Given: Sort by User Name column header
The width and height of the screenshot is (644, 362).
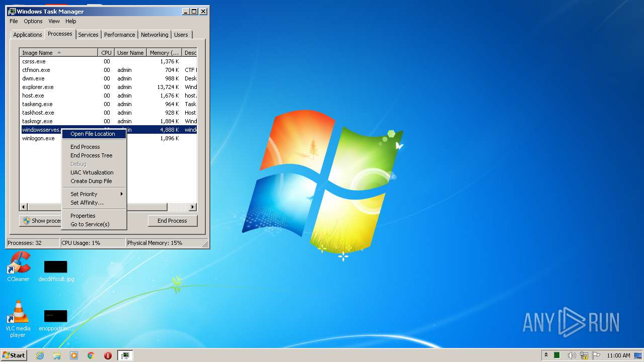Looking at the screenshot, I should click(x=130, y=53).
